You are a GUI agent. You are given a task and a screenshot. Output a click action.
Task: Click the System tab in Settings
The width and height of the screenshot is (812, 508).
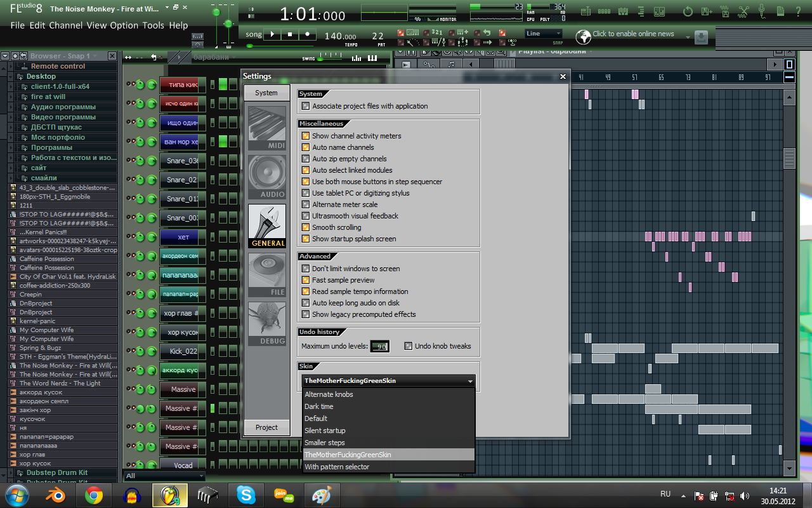[x=266, y=93]
